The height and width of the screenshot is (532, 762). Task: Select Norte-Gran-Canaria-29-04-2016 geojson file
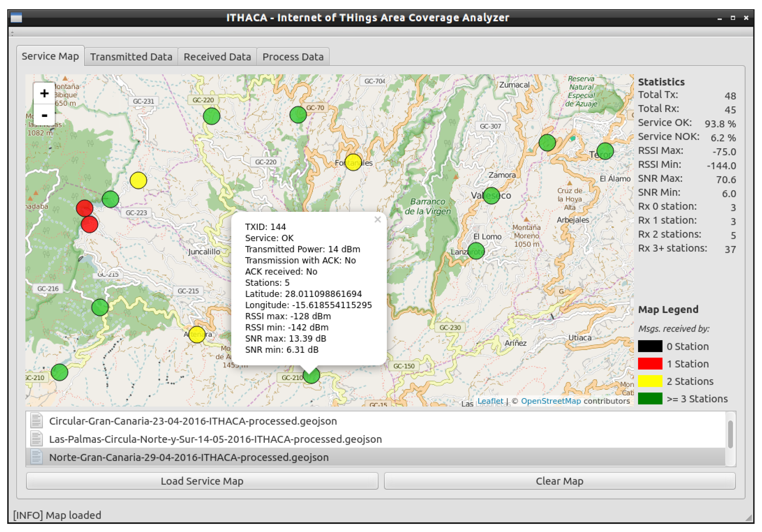click(x=375, y=457)
